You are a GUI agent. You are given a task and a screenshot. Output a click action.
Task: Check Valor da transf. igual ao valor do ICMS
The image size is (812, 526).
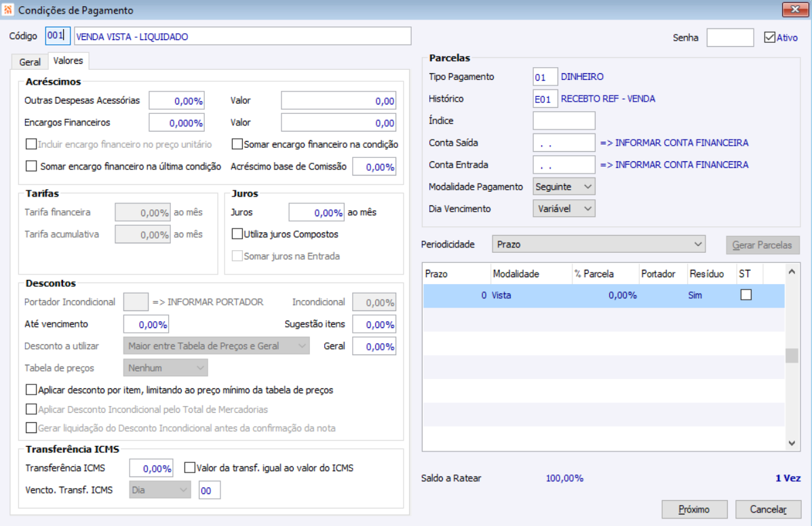point(189,468)
